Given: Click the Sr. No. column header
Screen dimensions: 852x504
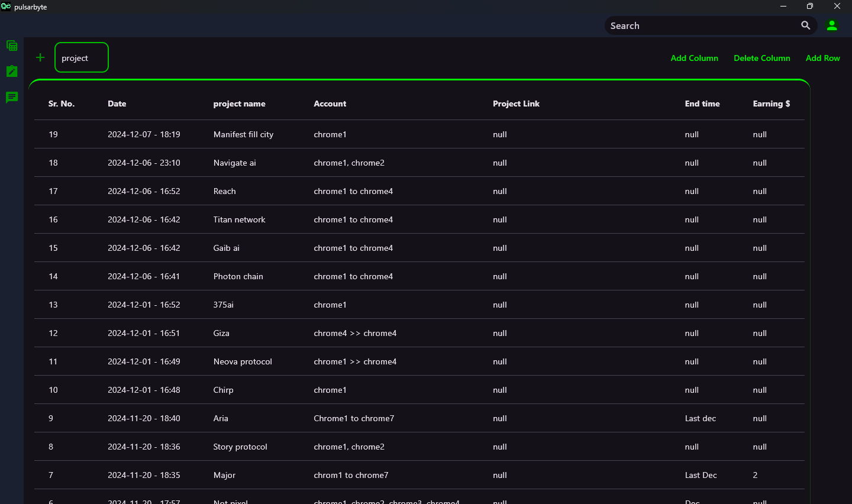Looking at the screenshot, I should (x=62, y=104).
